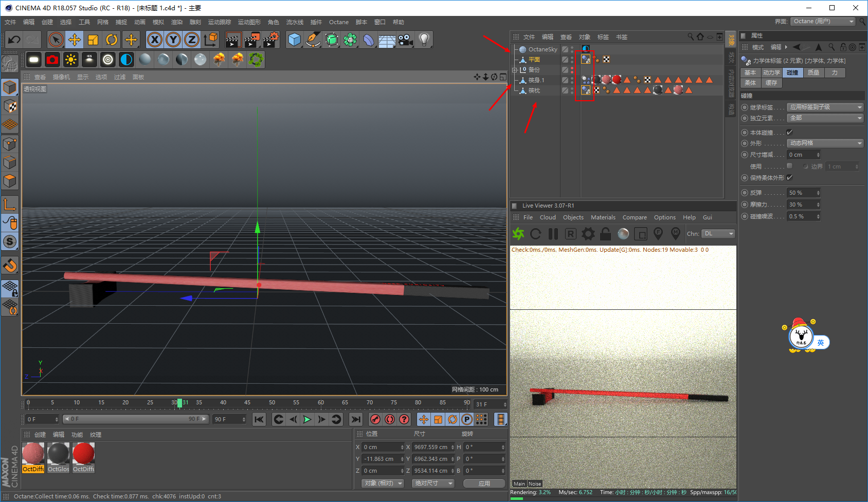
Task: Click the Octane settings gear icon
Action: [588, 234]
